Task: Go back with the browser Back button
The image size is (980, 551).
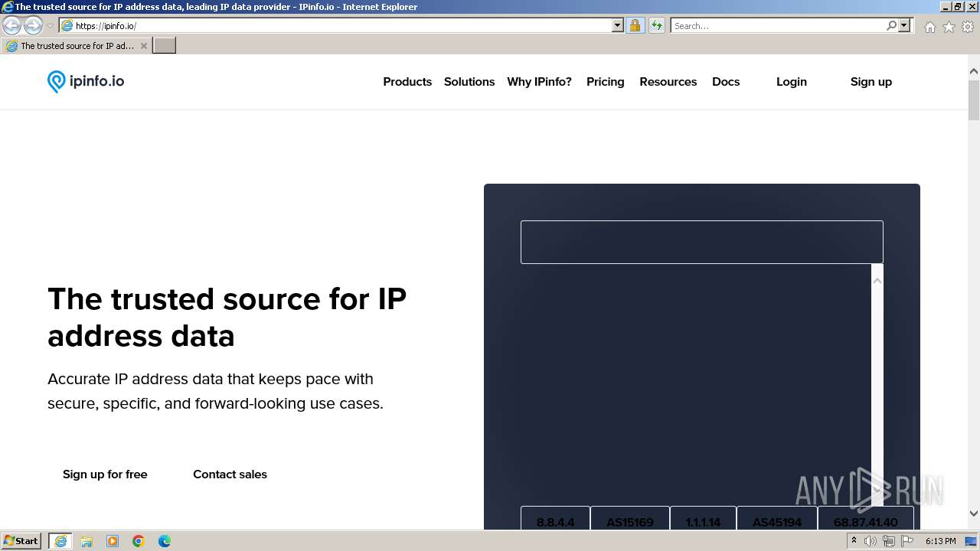Action: click(11, 25)
